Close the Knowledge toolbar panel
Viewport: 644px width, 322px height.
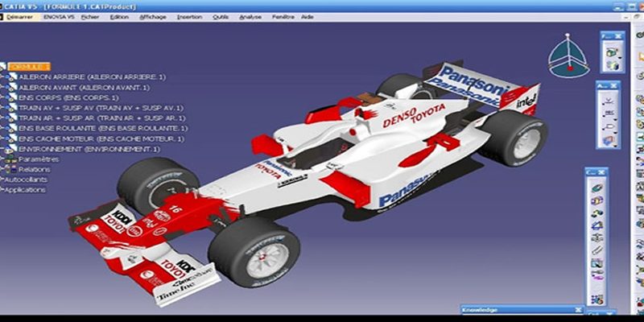point(577,309)
